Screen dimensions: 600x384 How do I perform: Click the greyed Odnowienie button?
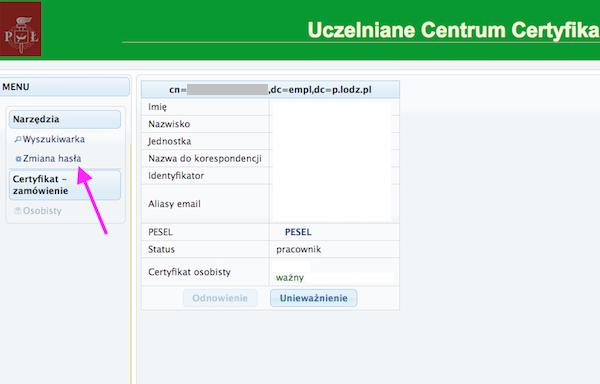tap(220, 298)
